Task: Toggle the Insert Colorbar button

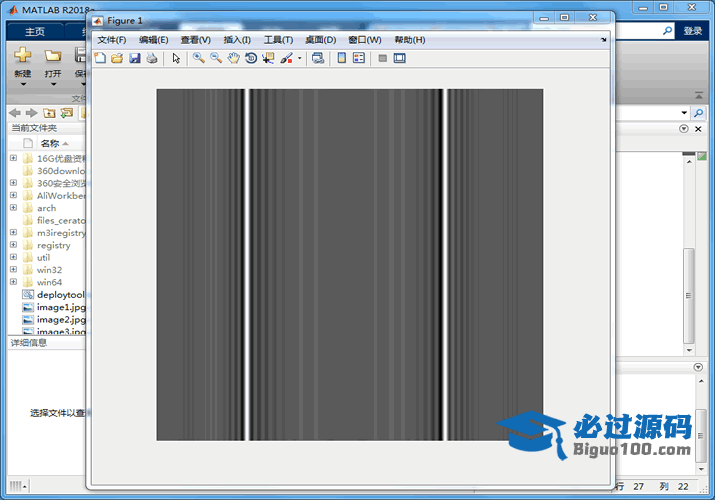Action: (342, 58)
